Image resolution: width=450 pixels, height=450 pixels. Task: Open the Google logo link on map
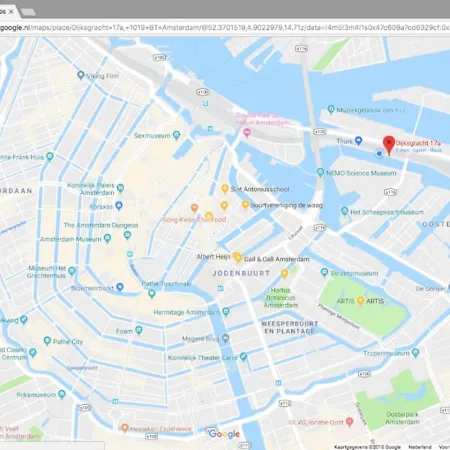pyautogui.click(x=224, y=434)
